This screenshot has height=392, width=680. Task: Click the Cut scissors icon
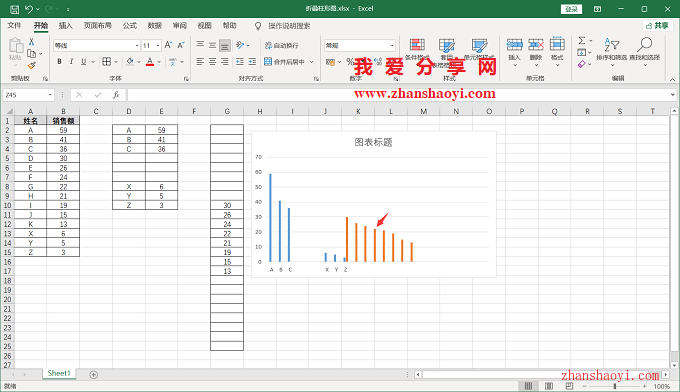pyautogui.click(x=31, y=42)
